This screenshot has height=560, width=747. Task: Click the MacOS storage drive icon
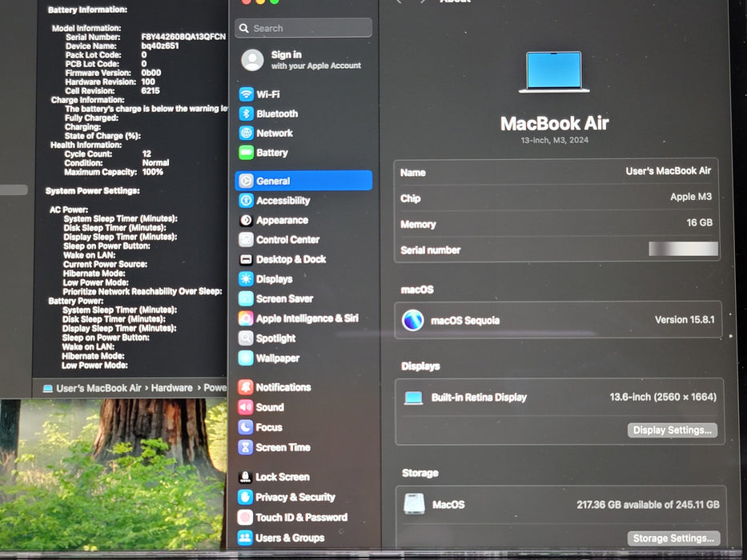coord(414,504)
